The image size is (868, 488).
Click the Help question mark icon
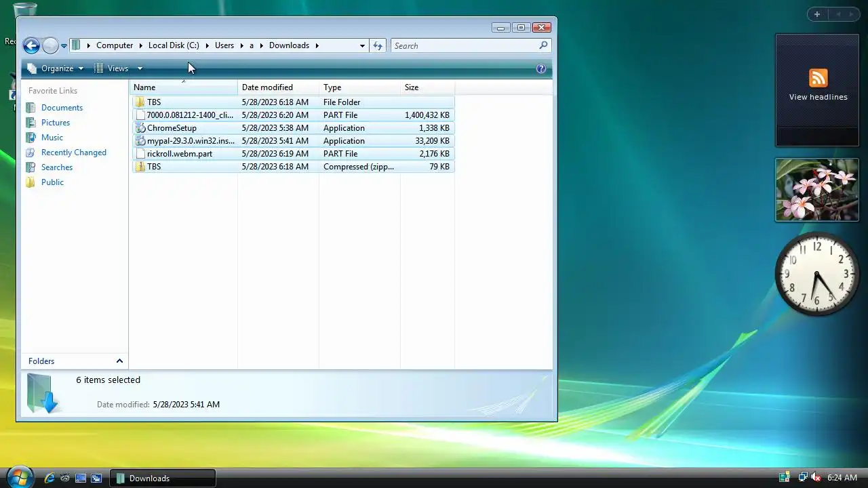(541, 68)
